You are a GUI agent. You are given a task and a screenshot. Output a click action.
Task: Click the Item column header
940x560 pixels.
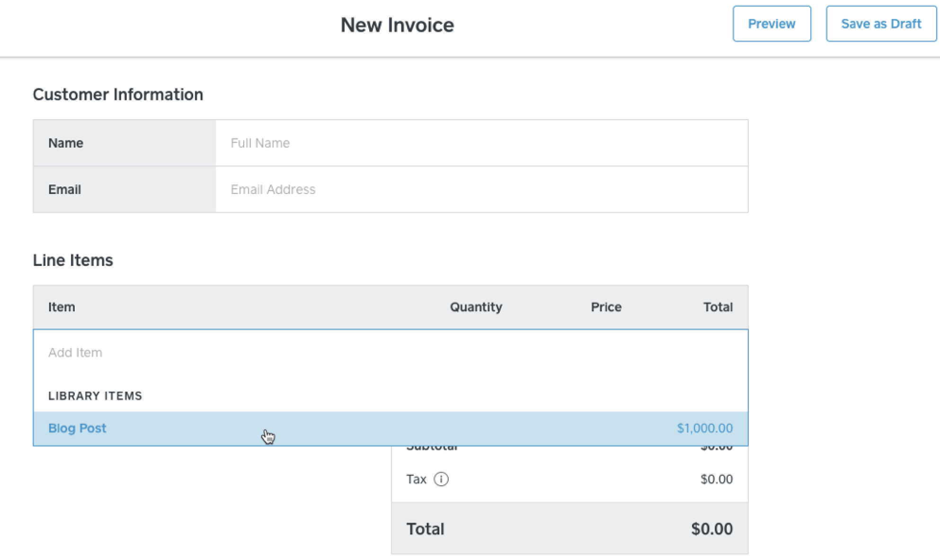pos(62,307)
